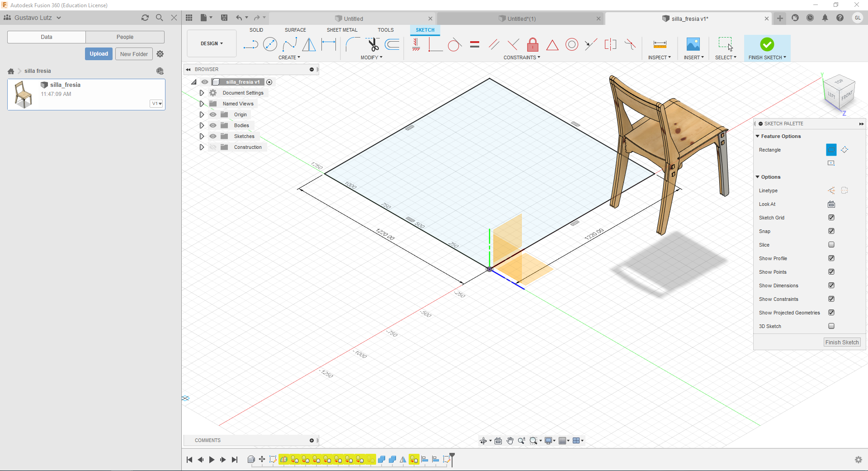
Task: Choose the 2-point rectangle option
Action: pyautogui.click(x=831, y=149)
